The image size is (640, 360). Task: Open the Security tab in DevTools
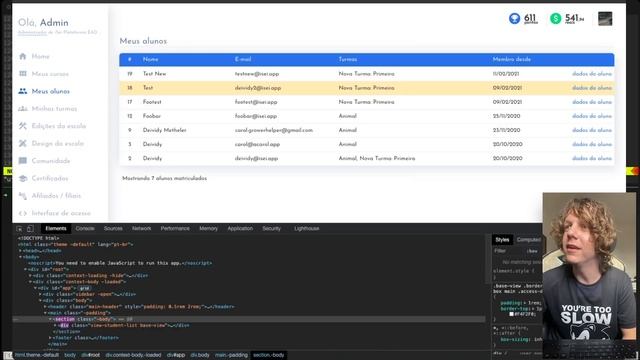coord(271,229)
